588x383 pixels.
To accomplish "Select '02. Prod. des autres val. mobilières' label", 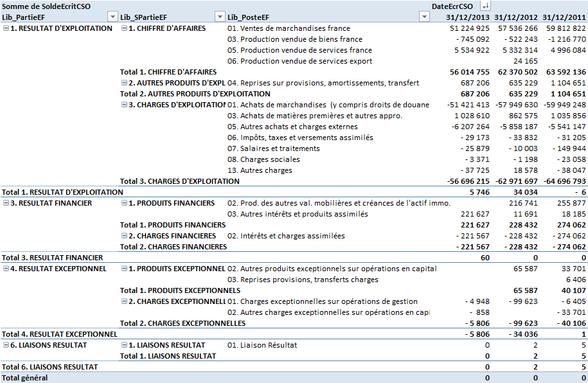I will click(x=339, y=203).
